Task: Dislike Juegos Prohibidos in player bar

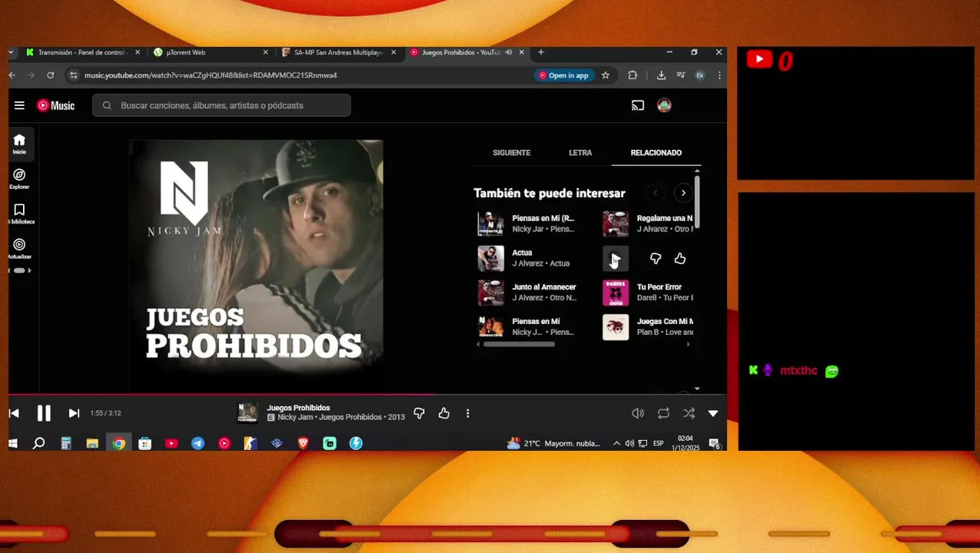Action: pyautogui.click(x=419, y=413)
